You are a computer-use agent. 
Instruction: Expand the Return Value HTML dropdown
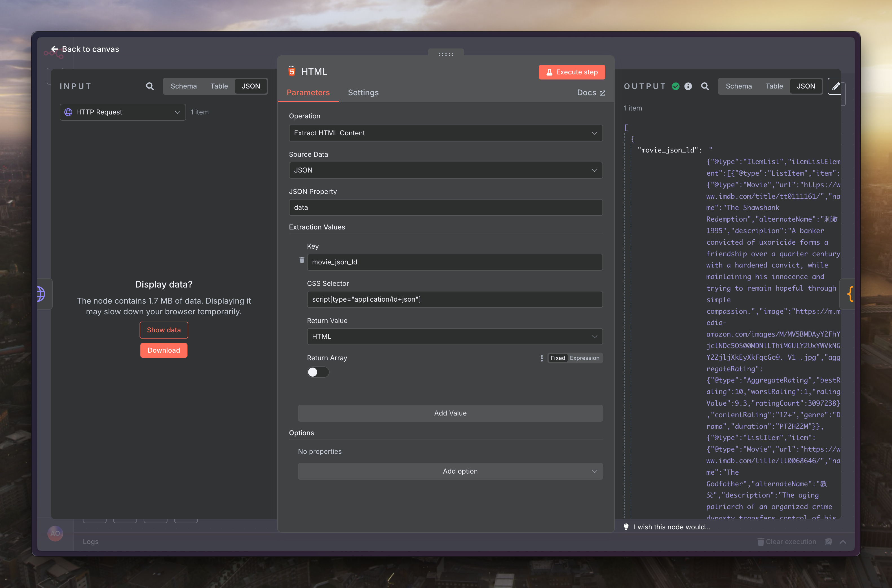point(454,336)
